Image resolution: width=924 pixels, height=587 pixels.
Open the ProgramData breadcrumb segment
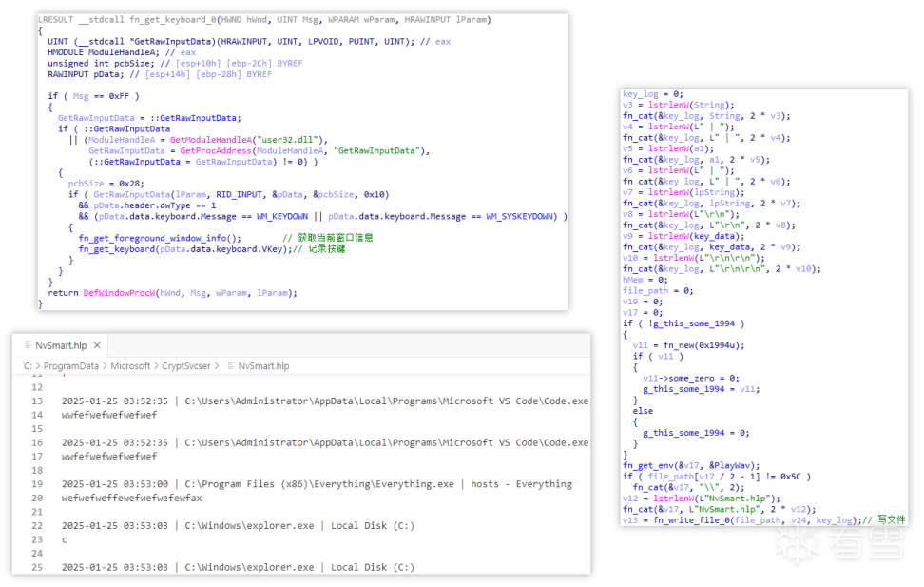pyautogui.click(x=70, y=366)
